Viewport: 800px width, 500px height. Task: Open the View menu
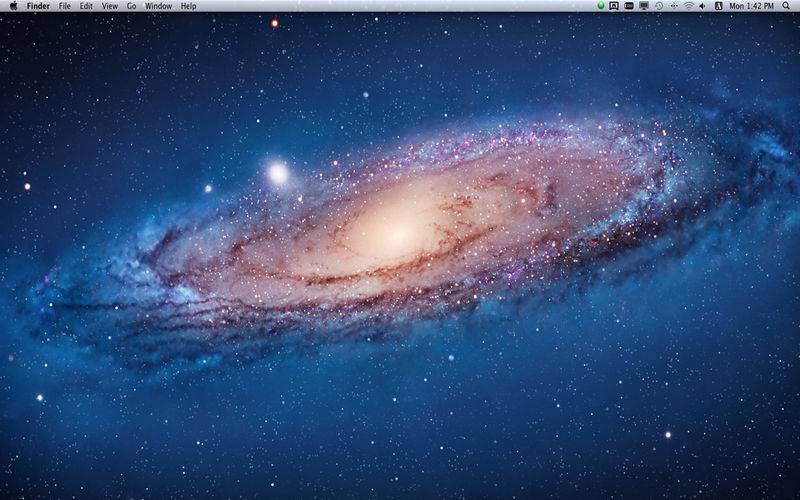[x=110, y=6]
